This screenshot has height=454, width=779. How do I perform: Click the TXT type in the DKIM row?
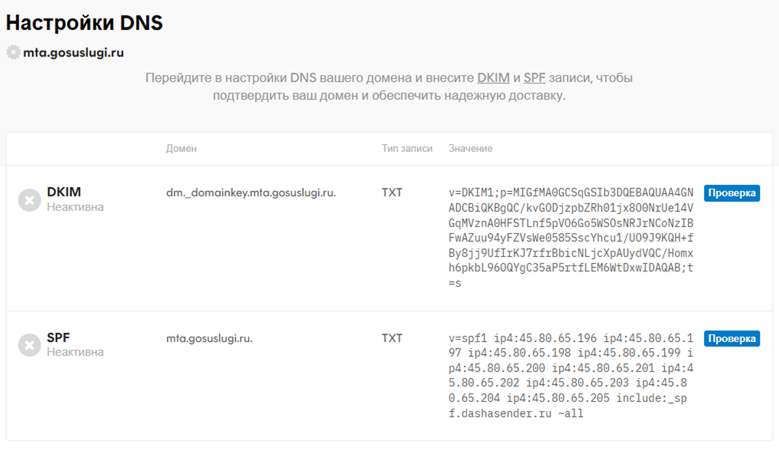click(x=392, y=192)
